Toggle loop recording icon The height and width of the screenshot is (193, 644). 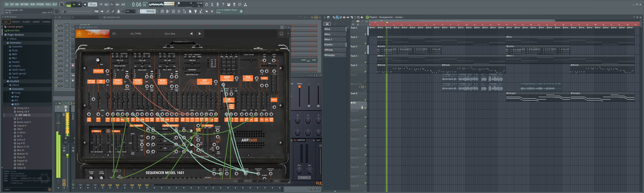point(123,5)
